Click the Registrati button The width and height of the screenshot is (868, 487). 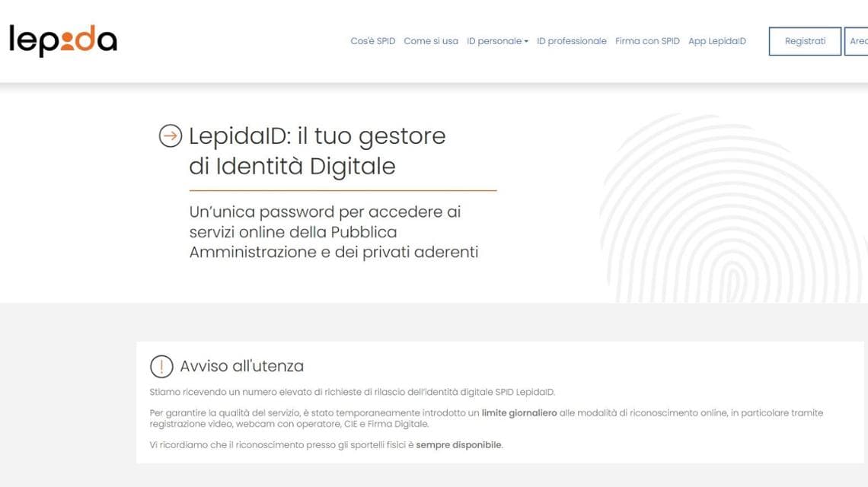point(805,41)
